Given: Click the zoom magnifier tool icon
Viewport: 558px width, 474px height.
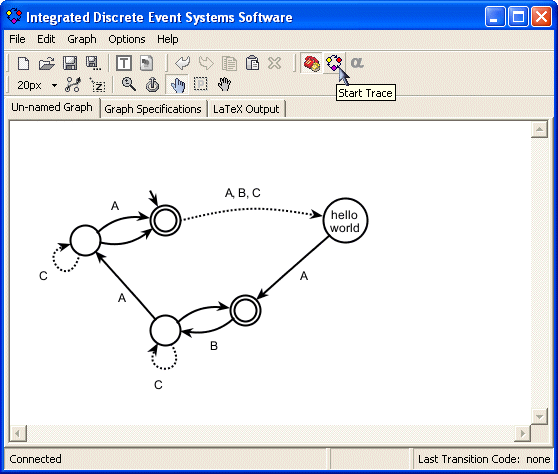Looking at the screenshot, I should click(x=129, y=85).
